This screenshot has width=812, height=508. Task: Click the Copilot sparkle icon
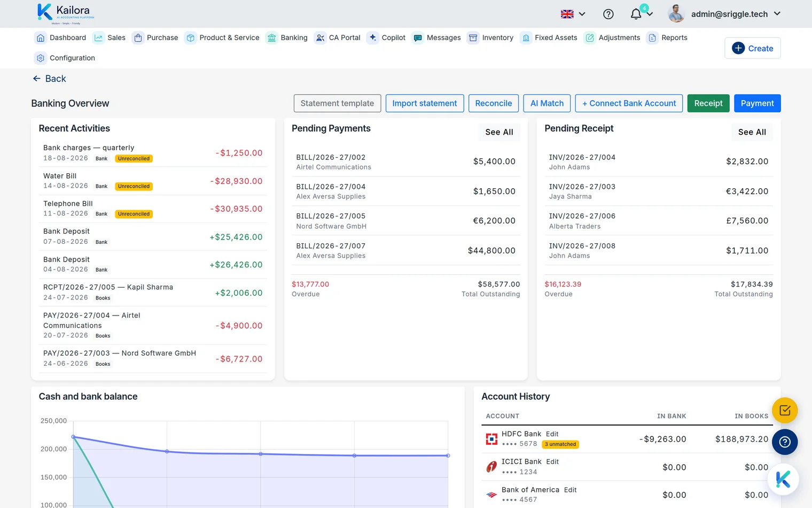[373, 37]
